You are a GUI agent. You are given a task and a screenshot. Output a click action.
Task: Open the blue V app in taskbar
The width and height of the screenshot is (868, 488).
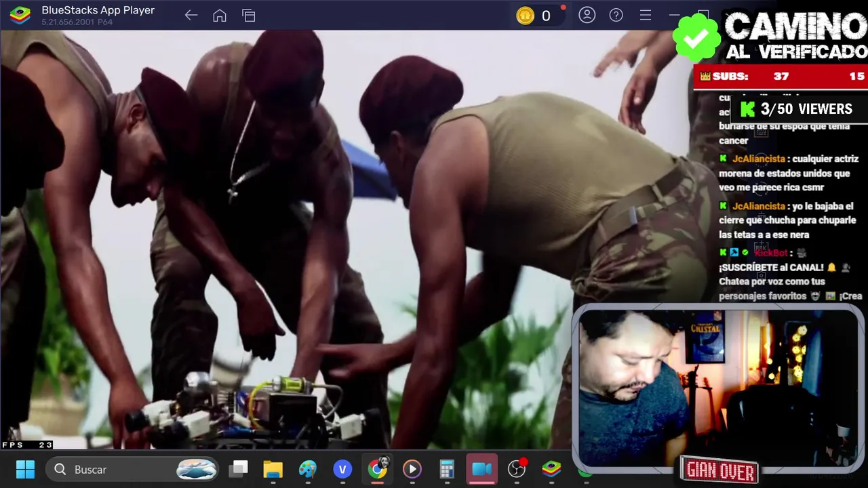point(342,469)
